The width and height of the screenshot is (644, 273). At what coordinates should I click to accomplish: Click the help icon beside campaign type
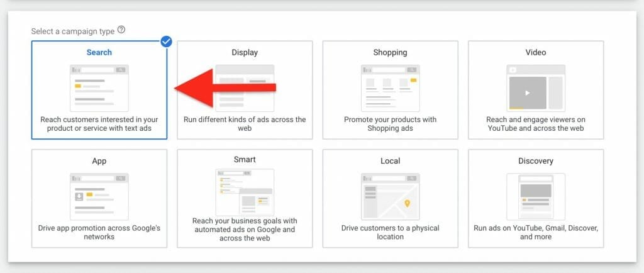coord(121,30)
